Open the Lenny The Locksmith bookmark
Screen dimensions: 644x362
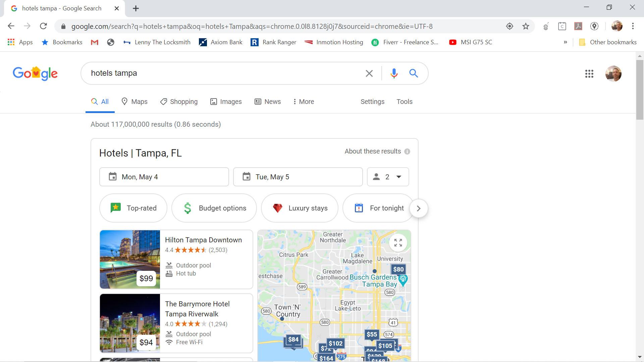157,42
